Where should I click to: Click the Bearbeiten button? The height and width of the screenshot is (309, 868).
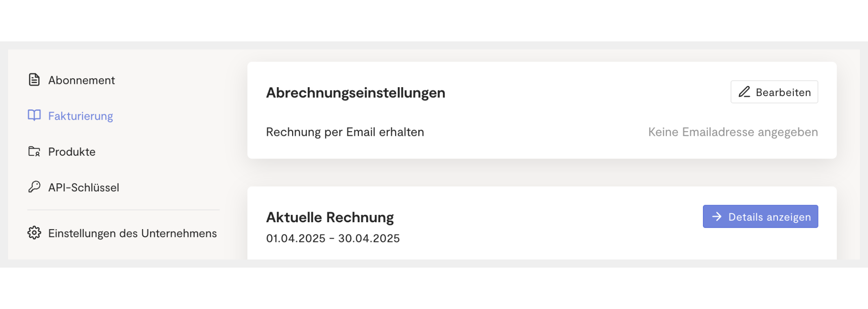tap(774, 92)
